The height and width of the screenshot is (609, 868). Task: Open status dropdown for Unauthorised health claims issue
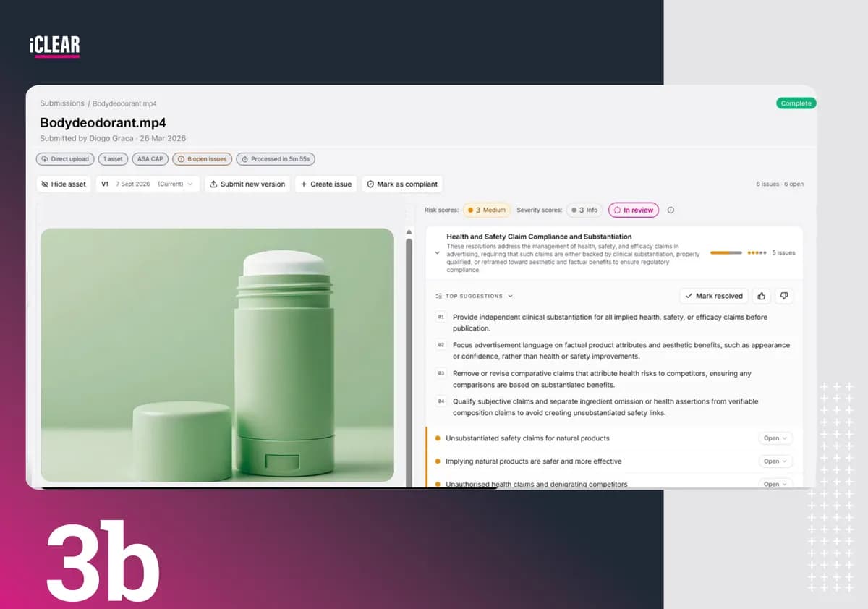tap(775, 484)
